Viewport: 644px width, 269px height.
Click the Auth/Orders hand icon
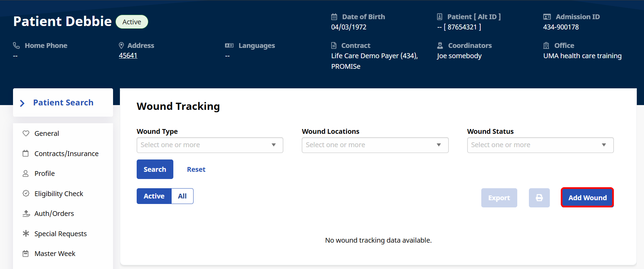click(26, 214)
